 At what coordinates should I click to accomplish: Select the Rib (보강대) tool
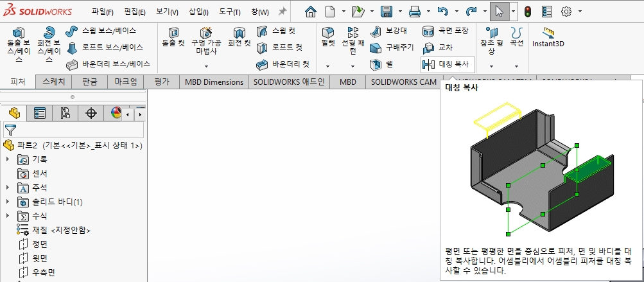click(388, 30)
